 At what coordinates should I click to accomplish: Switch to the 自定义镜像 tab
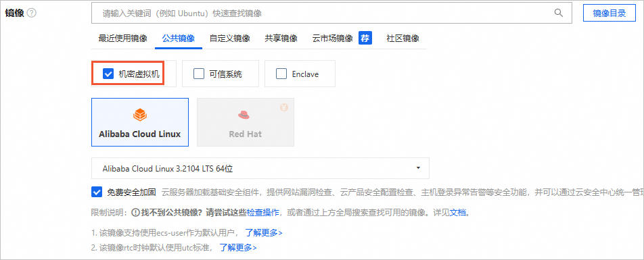pyautogui.click(x=229, y=38)
